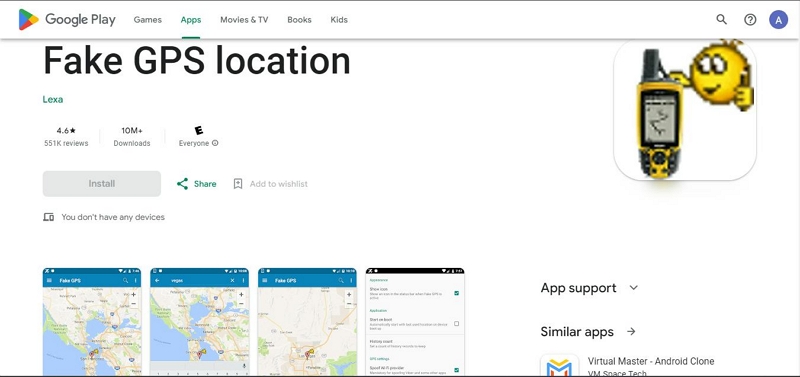Screen dimensions: 800x377
Task: Open third screenshot with Fake GPS desert map
Action: coord(307,321)
